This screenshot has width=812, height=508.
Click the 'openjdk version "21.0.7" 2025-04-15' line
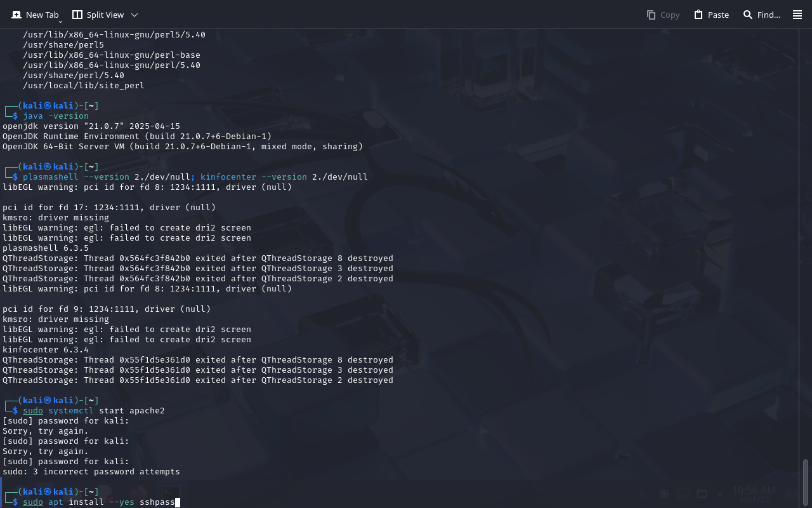[91, 126]
